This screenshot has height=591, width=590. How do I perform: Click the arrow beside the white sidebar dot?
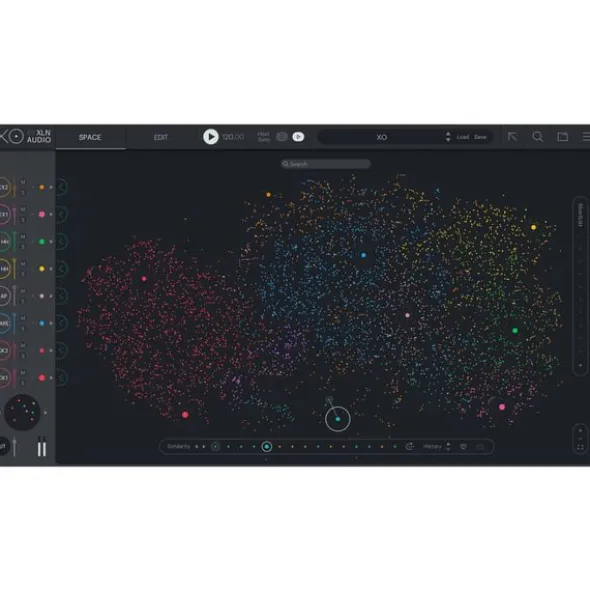pos(51,296)
